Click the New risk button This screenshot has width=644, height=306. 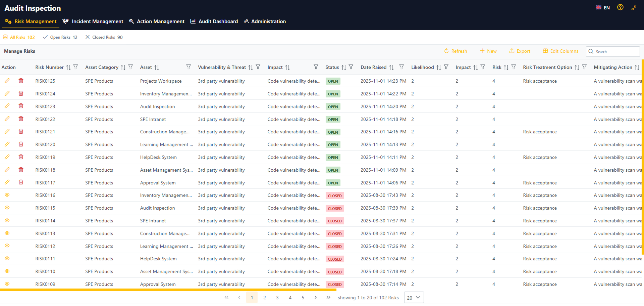(488, 51)
